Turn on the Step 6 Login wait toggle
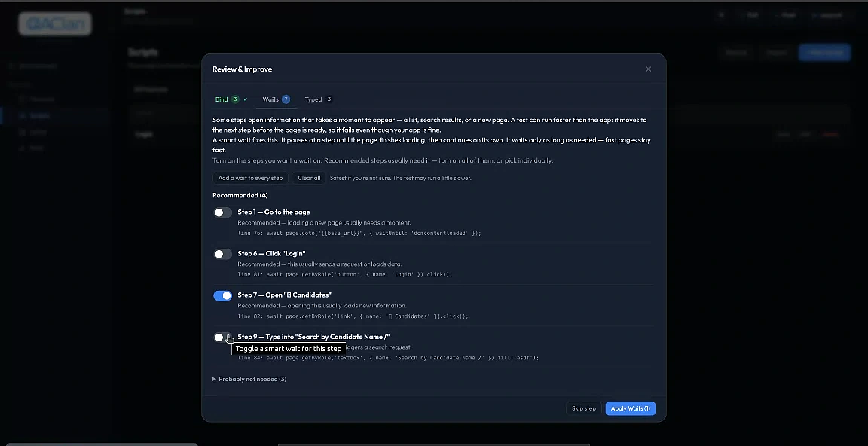Screen dimensions: 868x446 click(222, 254)
